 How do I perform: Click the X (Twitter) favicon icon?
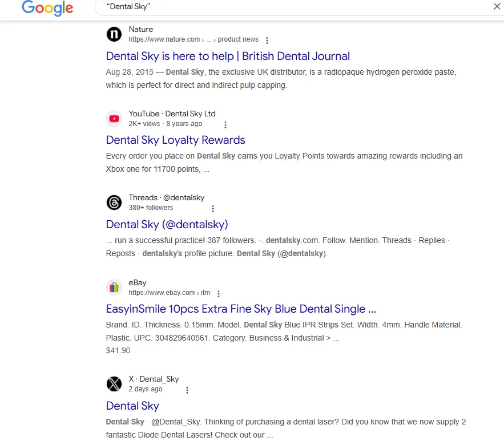coord(114,384)
